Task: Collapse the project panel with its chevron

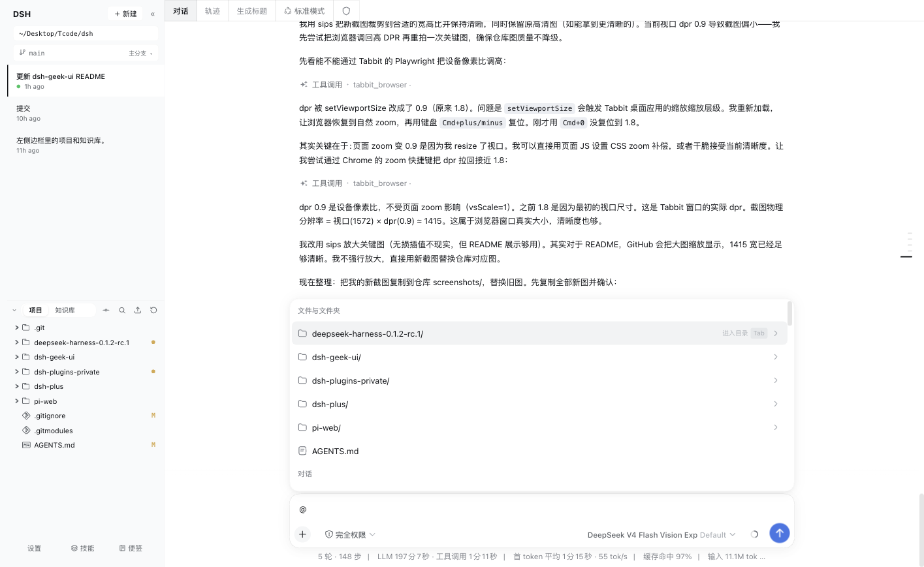Action: pos(14,311)
